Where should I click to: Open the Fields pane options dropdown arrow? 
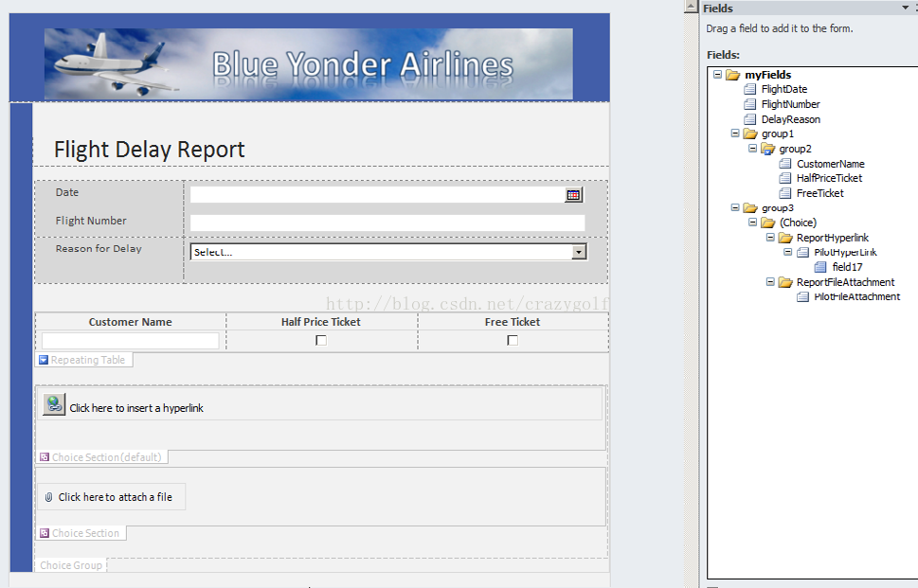coord(905,8)
